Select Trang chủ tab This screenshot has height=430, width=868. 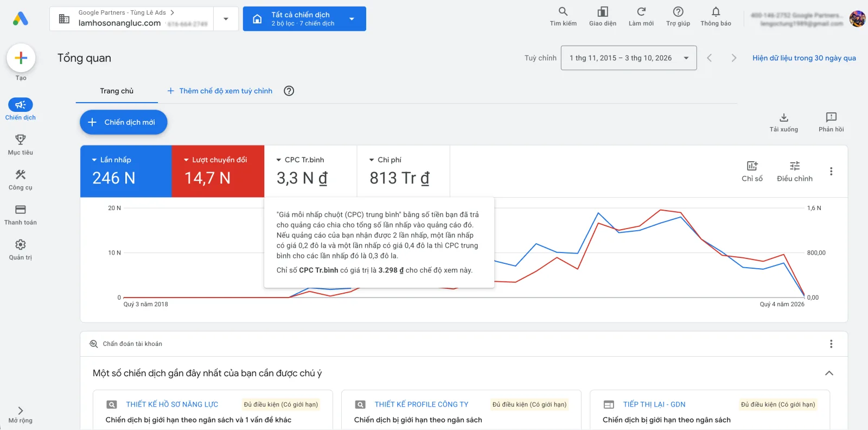117,91
